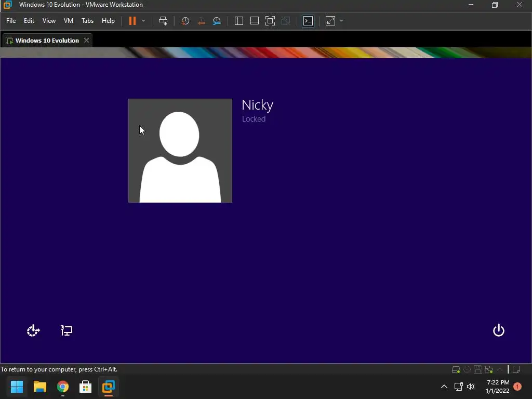Expand the stretch guest dropdown arrow

click(341, 21)
